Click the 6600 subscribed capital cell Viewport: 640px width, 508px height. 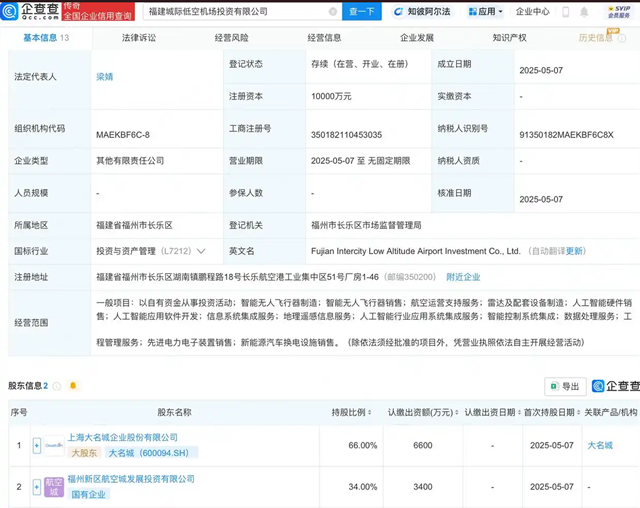(x=422, y=446)
